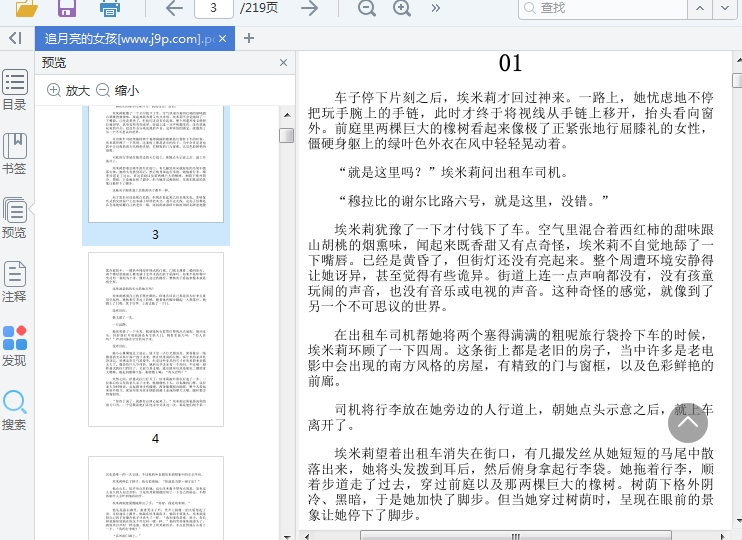The width and height of the screenshot is (742, 540).
Task: Open the 发现 discover panel
Action: [15, 346]
